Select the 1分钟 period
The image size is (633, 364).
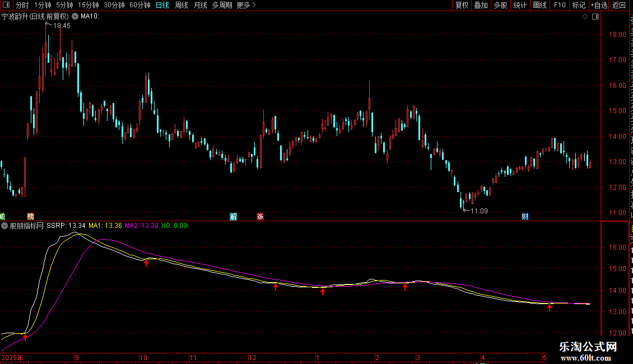pos(43,5)
